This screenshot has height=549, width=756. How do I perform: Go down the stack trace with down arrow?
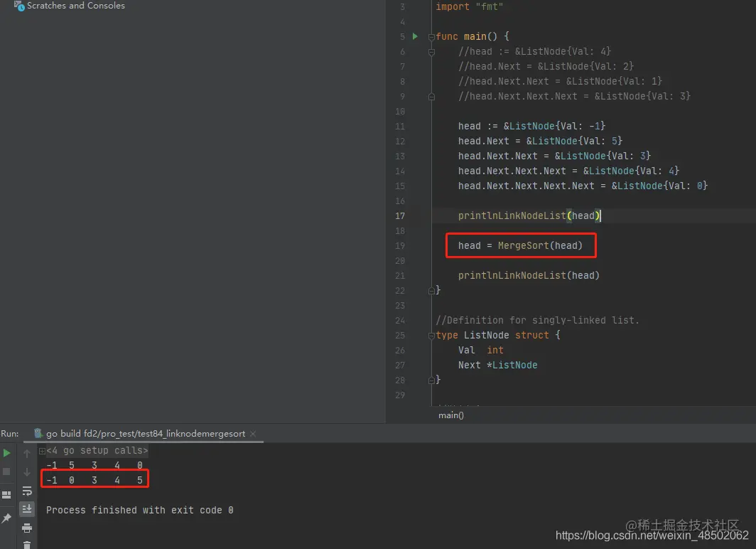pyautogui.click(x=27, y=471)
